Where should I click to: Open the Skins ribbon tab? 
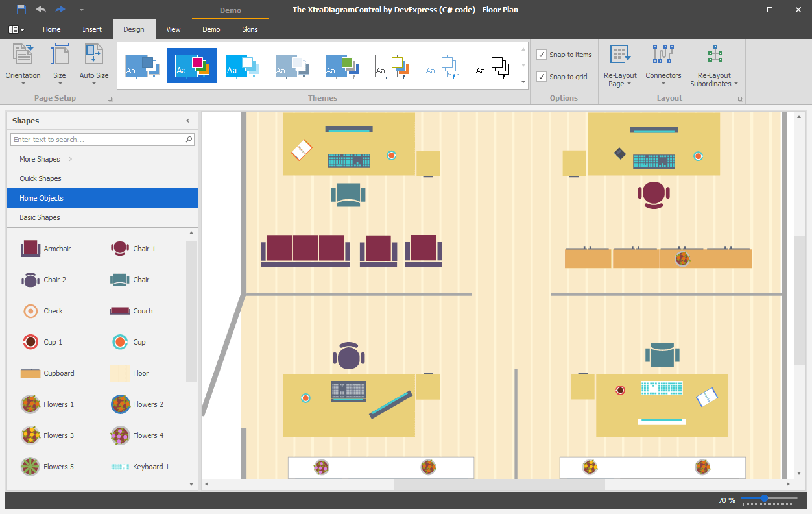(x=250, y=29)
